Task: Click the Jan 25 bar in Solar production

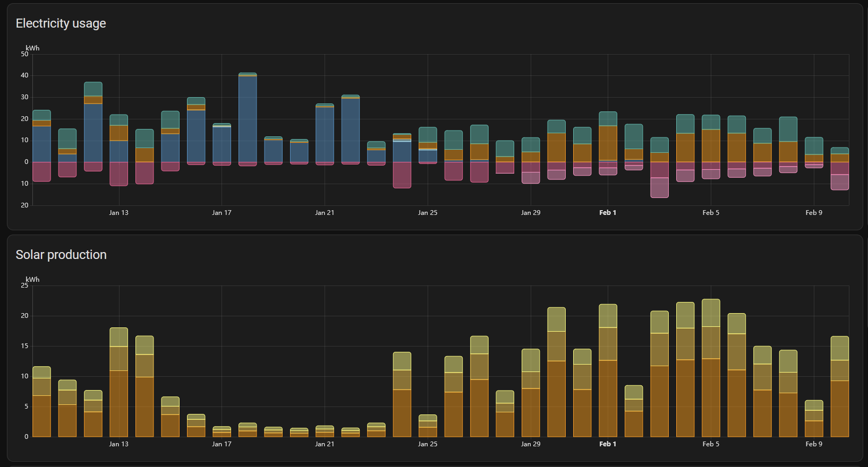Action: click(428, 427)
